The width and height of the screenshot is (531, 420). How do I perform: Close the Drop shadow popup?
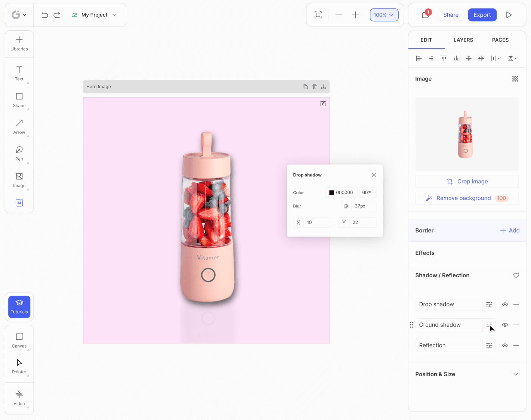click(x=374, y=175)
